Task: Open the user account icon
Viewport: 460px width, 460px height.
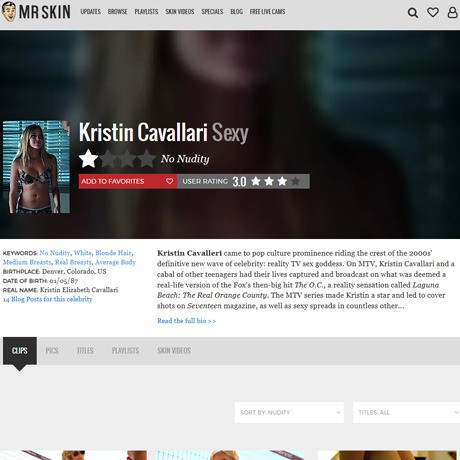Action: click(x=452, y=12)
